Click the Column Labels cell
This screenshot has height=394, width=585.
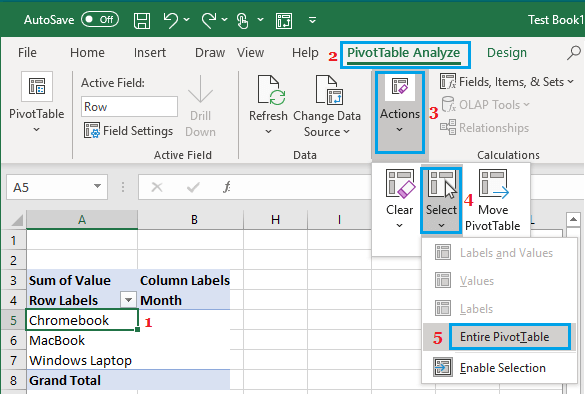click(x=184, y=280)
